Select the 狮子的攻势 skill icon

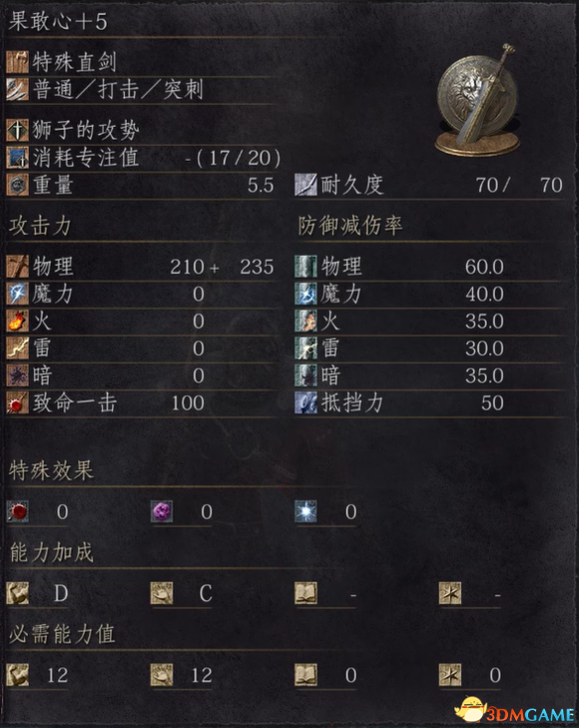pos(18,130)
